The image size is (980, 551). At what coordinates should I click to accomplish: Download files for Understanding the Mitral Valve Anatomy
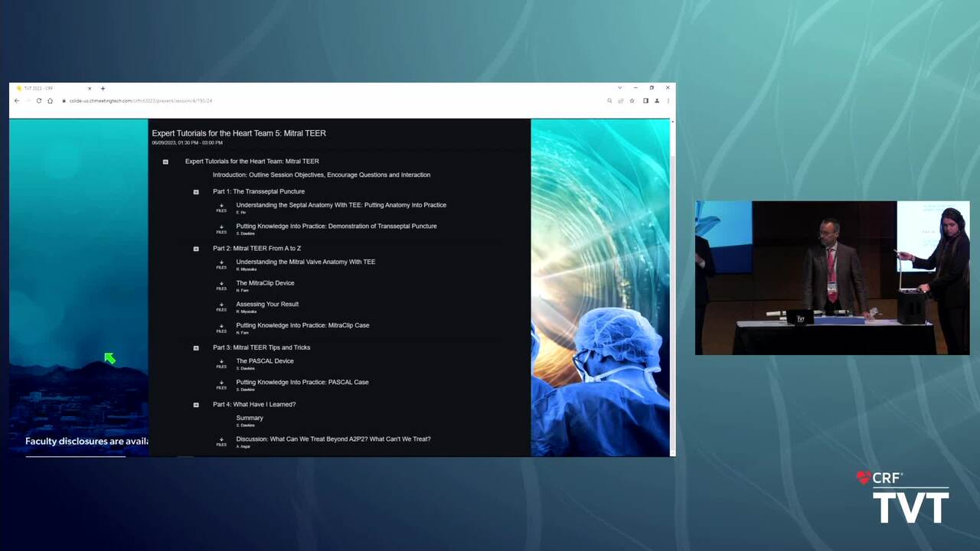pos(221,265)
